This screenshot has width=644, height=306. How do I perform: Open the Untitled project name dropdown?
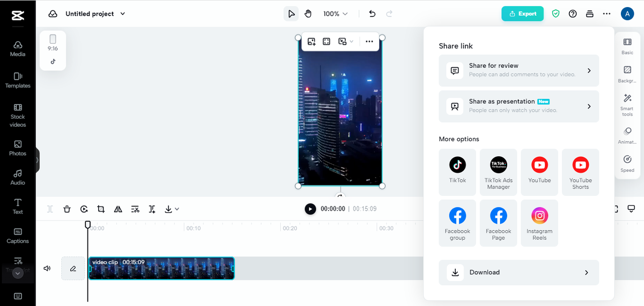96,14
